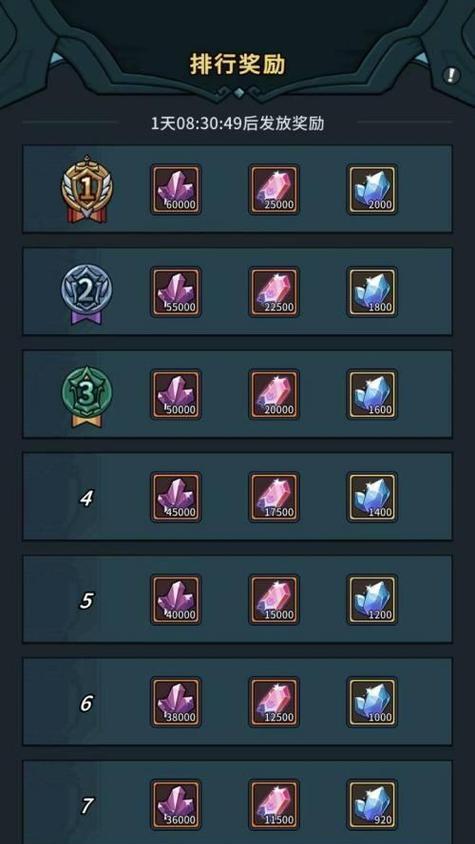Tap the pink gem reward showing 25000
The height and width of the screenshot is (844, 475).
point(274,189)
